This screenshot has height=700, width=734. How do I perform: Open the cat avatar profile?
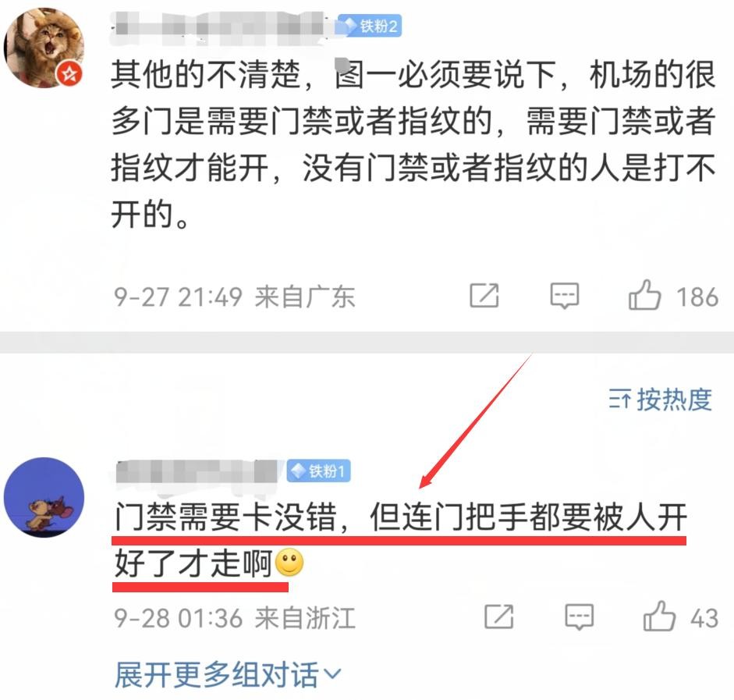(x=44, y=48)
